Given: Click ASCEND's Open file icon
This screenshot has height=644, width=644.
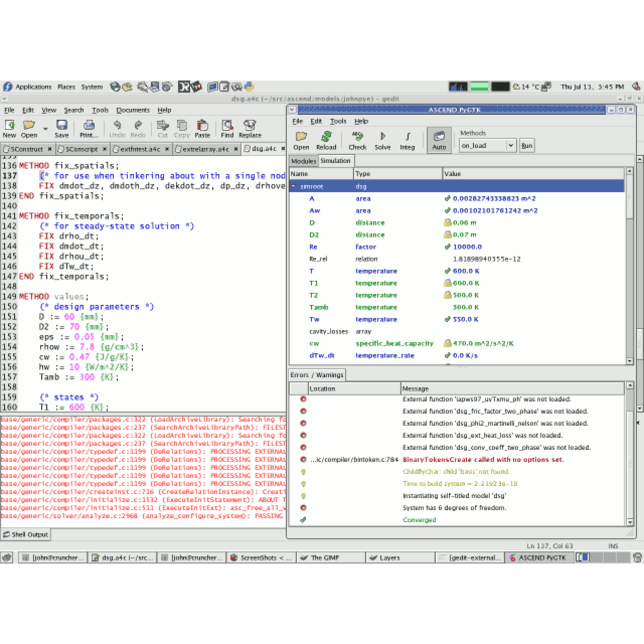Looking at the screenshot, I should click(301, 140).
